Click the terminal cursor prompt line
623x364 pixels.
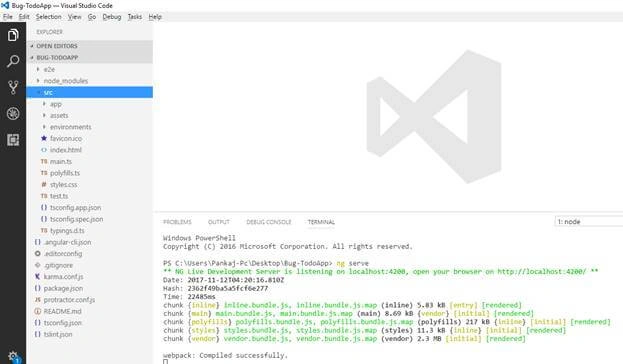pyautogui.click(x=165, y=361)
